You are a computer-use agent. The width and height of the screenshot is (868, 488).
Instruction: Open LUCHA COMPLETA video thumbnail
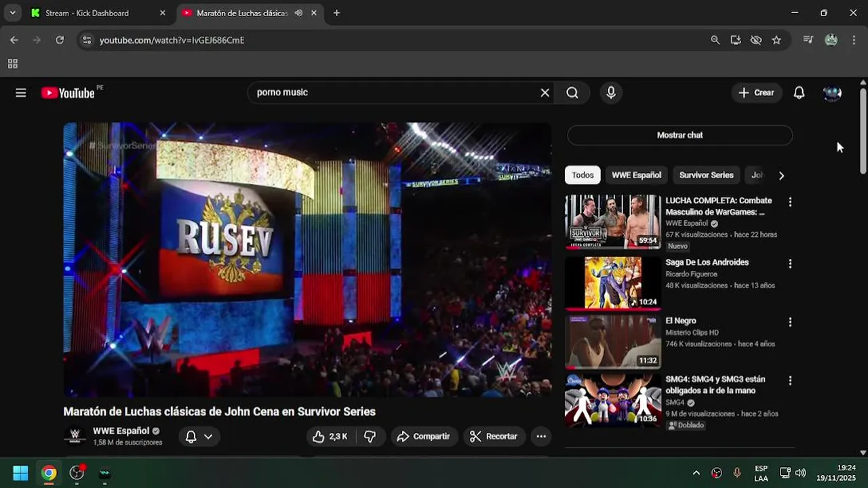[613, 222]
